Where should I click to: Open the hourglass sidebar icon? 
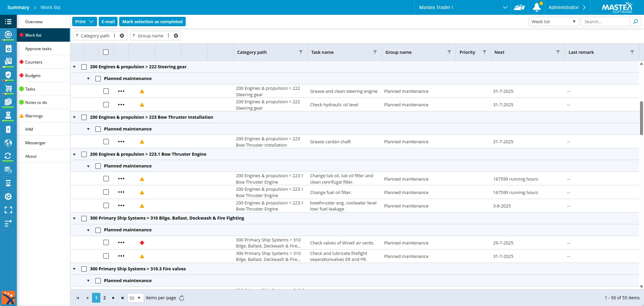tap(8, 183)
